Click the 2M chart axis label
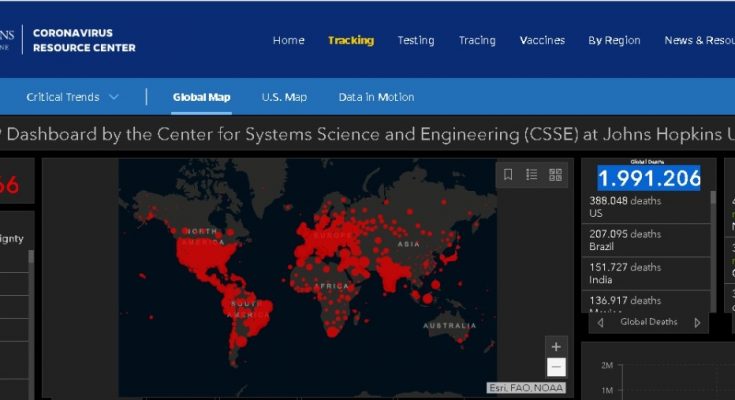Screen dimensions: 735x400 point(607,365)
